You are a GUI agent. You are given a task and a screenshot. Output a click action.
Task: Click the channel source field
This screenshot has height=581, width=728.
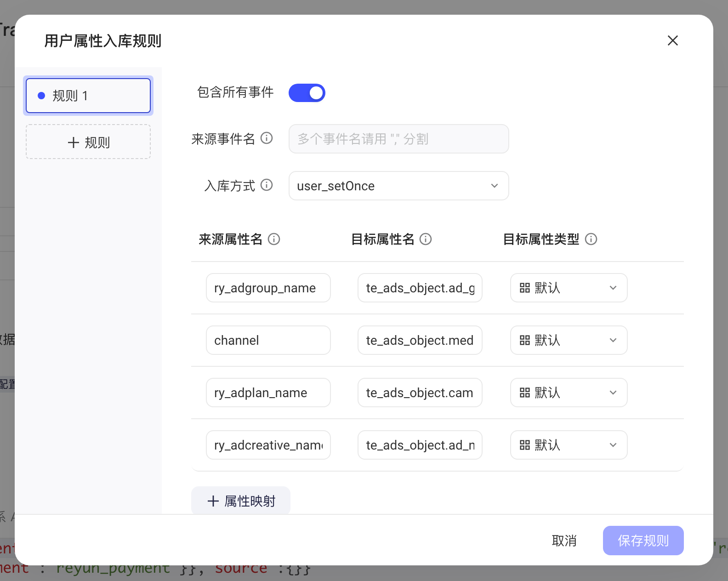(268, 340)
